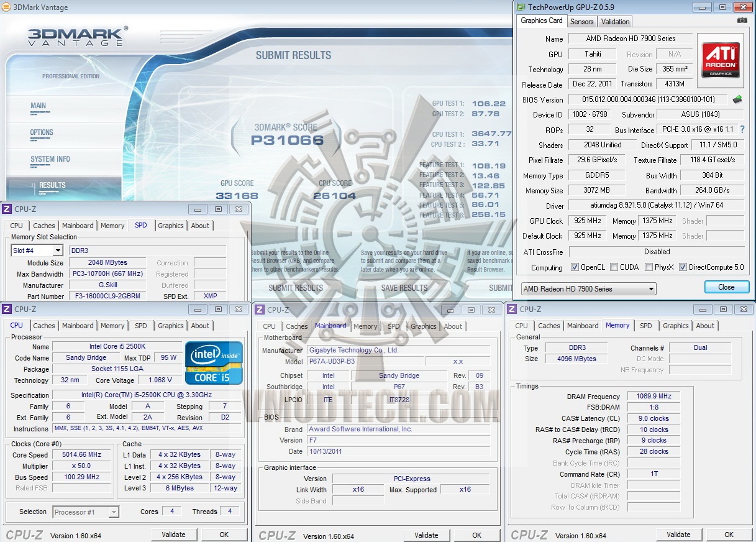Click the Model P67A-UD3P-B3 field

click(365, 362)
